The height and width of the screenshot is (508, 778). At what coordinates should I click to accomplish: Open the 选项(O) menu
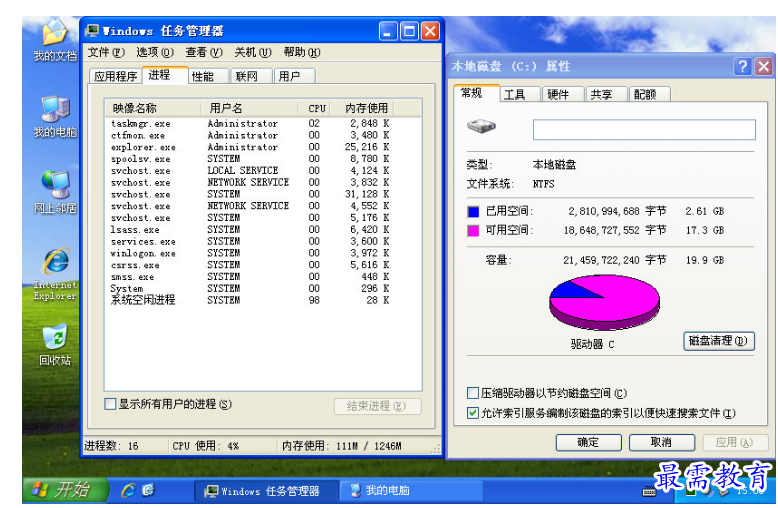[x=155, y=53]
